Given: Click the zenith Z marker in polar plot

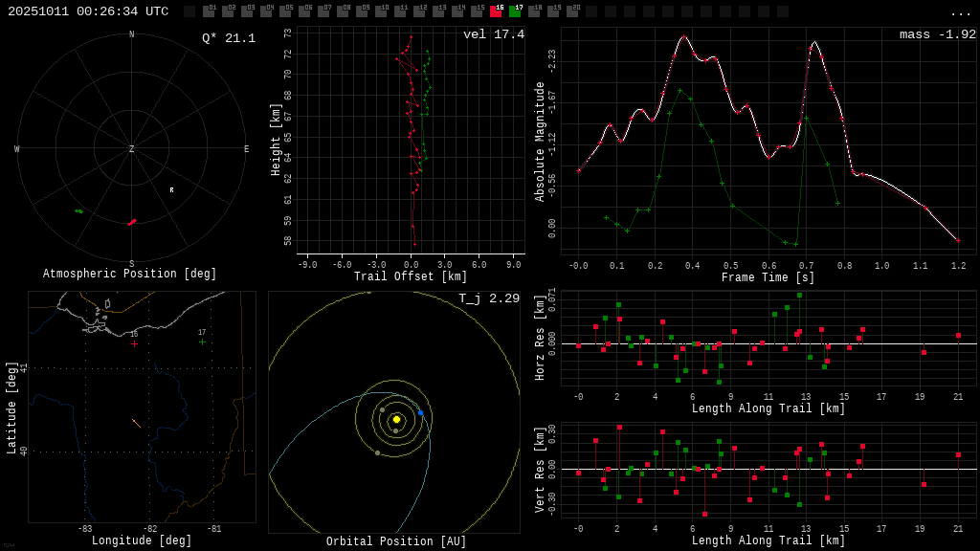Looking at the screenshot, I should pyautogui.click(x=131, y=149).
